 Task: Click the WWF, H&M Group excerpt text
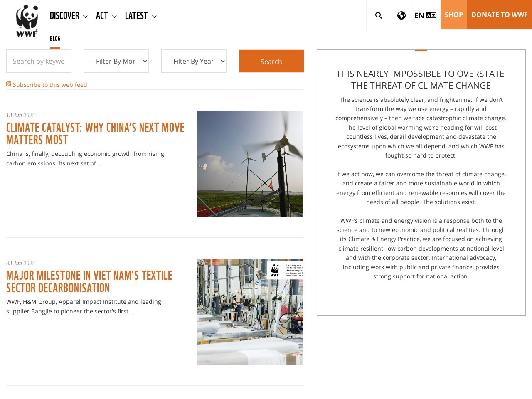(84, 306)
